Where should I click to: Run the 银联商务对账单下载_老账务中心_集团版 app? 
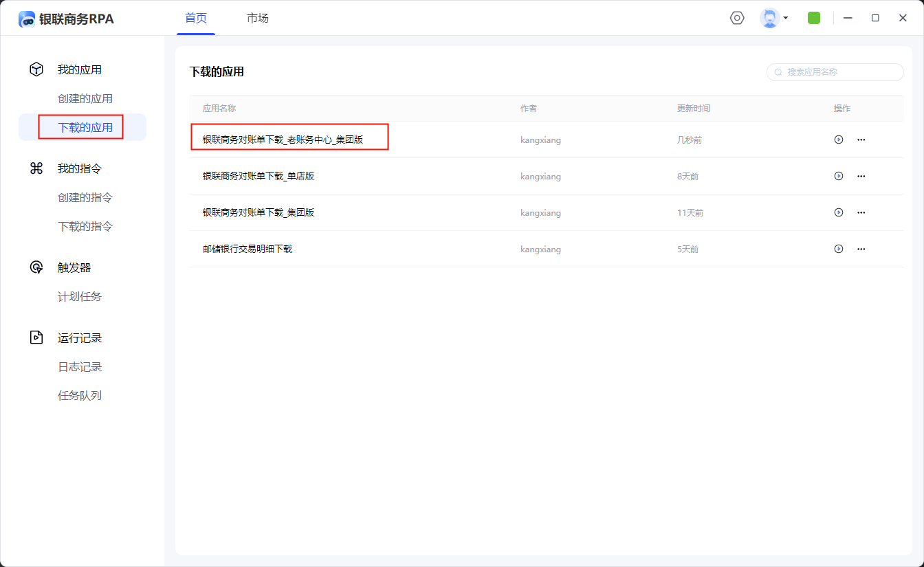pos(838,140)
